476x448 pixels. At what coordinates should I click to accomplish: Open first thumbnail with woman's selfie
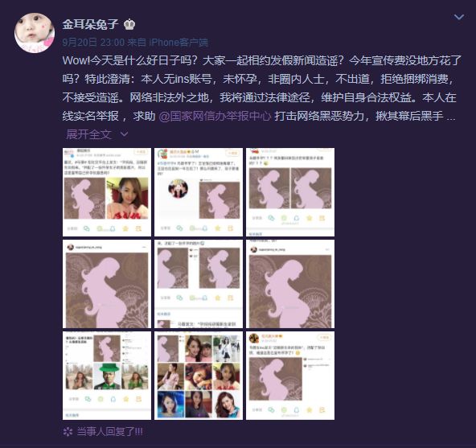(107, 192)
